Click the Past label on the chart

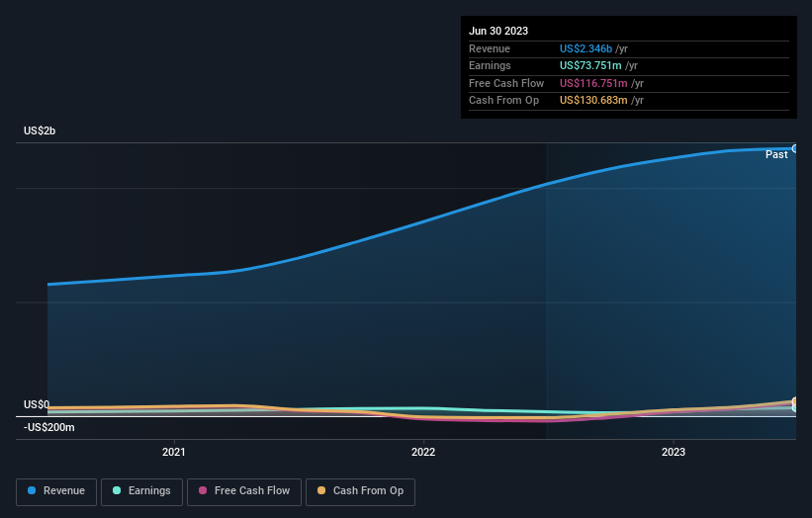(x=776, y=155)
